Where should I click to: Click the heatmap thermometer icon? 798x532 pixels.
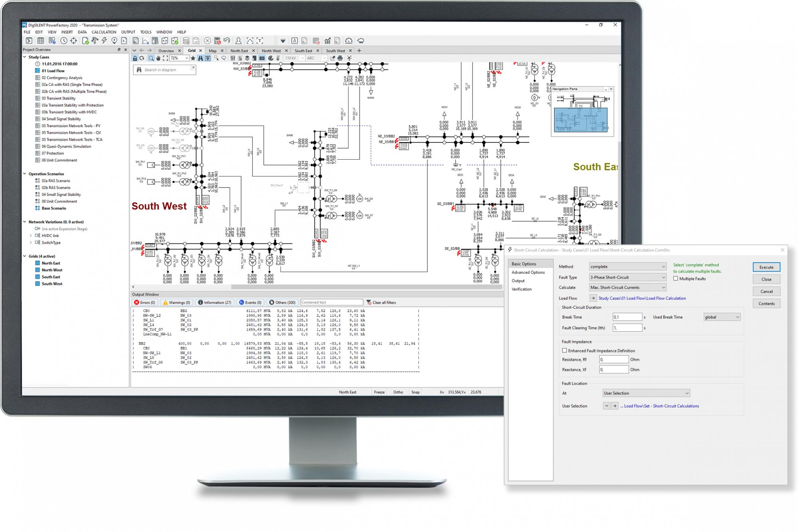[278, 58]
